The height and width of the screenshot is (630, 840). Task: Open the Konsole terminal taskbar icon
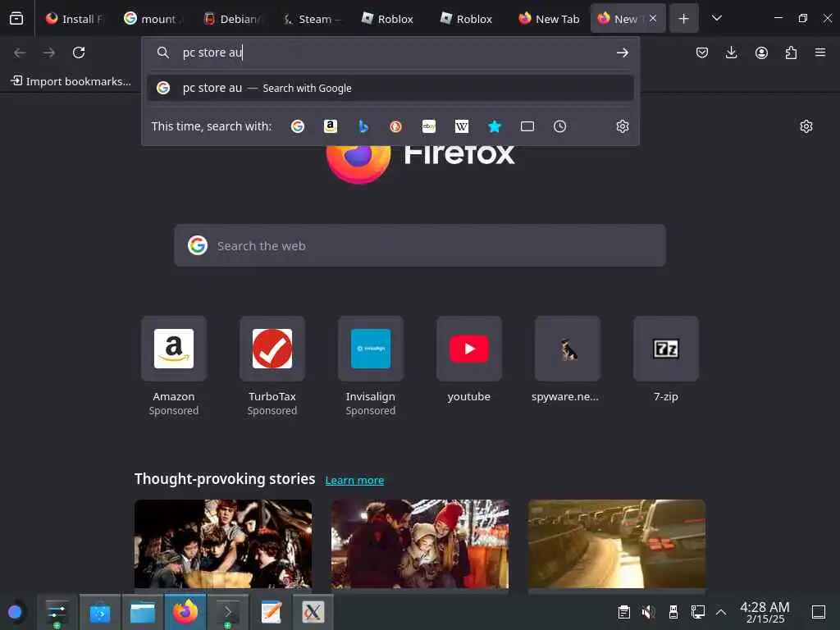click(x=228, y=612)
